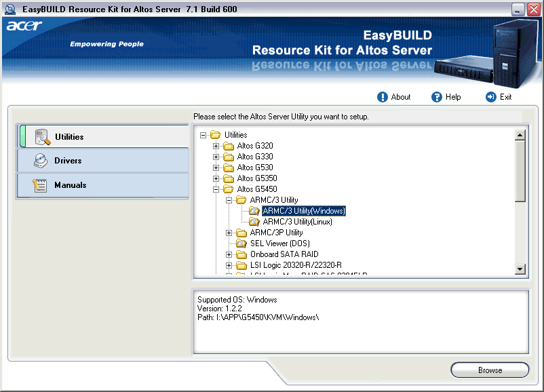Click the Path line in details box

tap(258, 317)
